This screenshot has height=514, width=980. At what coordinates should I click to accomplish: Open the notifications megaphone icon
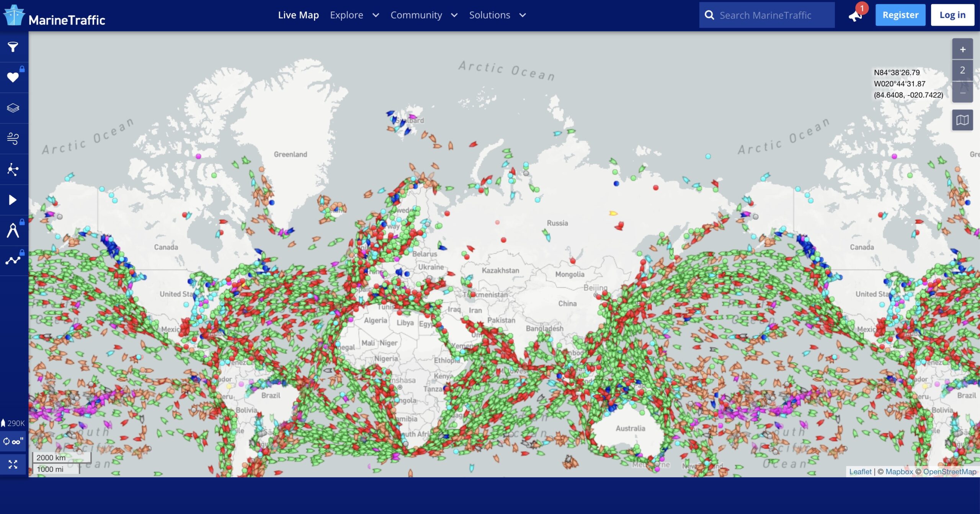click(x=855, y=15)
